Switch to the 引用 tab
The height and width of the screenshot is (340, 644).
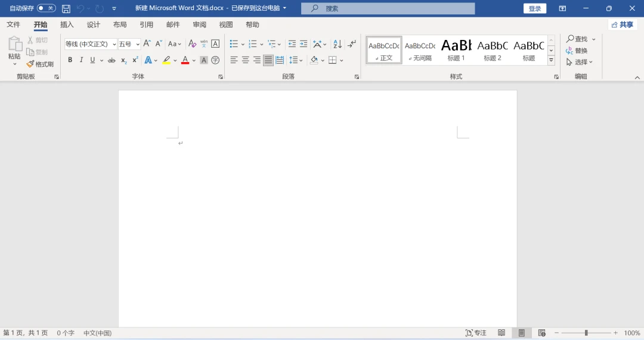point(146,24)
